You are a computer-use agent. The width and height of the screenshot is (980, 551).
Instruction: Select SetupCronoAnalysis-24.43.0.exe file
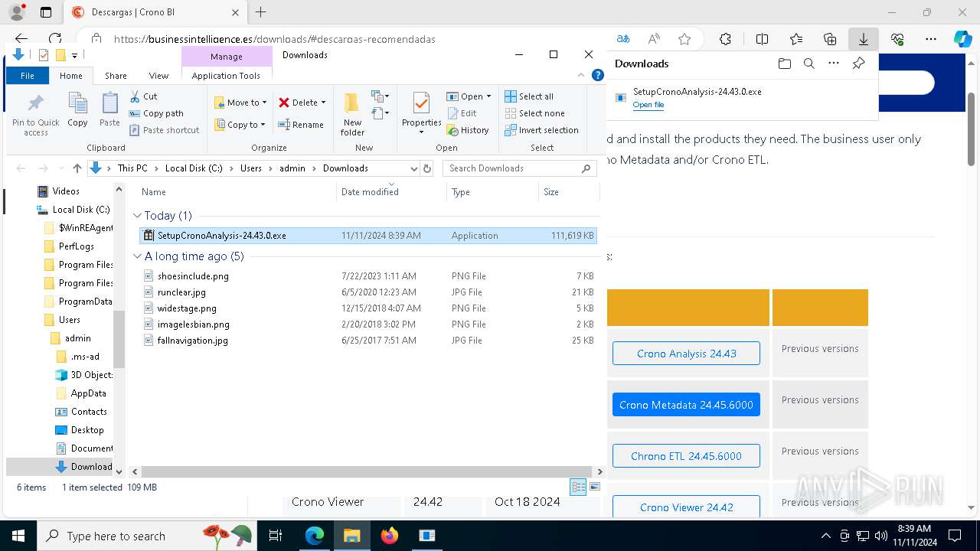coord(369,236)
